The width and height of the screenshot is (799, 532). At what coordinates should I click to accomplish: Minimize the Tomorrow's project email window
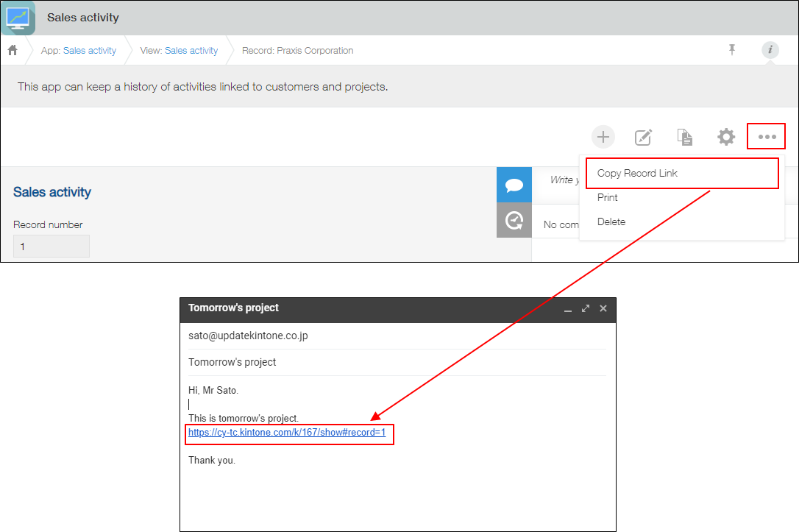tap(567, 309)
